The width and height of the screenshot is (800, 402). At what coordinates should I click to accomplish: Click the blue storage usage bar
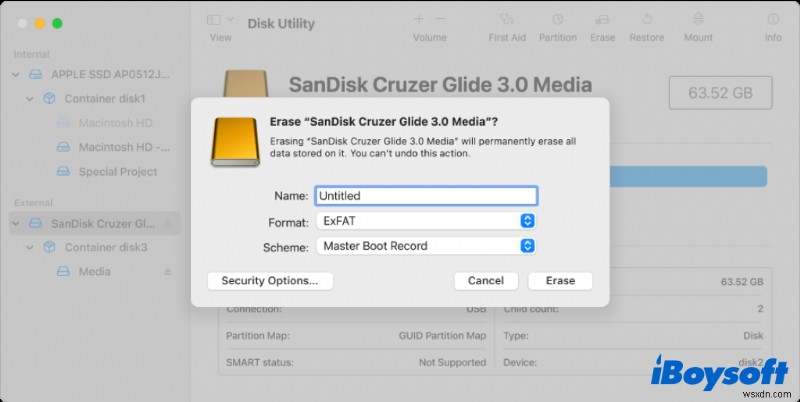[x=688, y=176]
